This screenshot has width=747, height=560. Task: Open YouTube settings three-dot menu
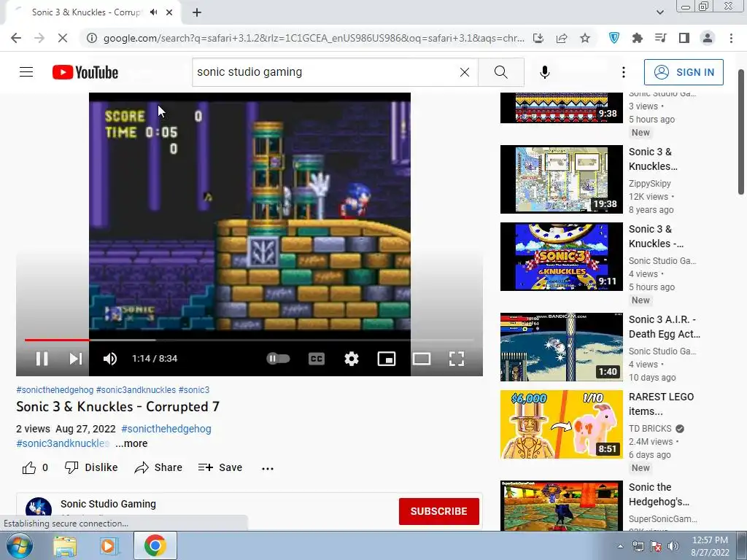click(x=623, y=72)
